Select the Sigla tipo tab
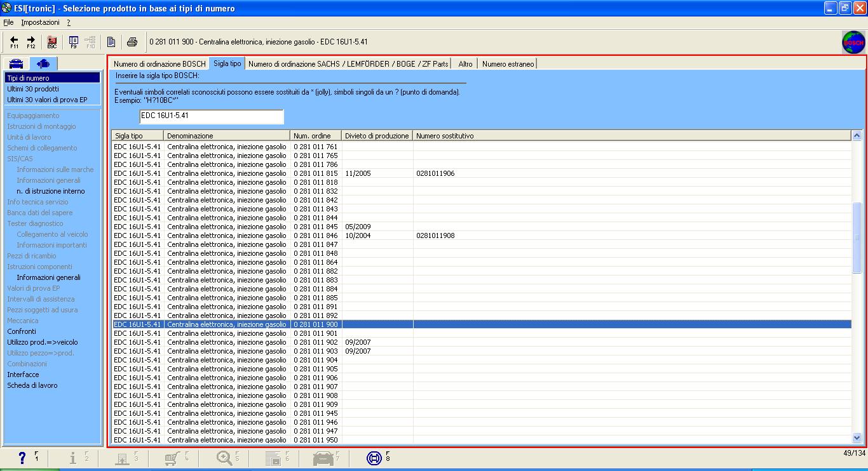The height and width of the screenshot is (471, 868). [227, 63]
